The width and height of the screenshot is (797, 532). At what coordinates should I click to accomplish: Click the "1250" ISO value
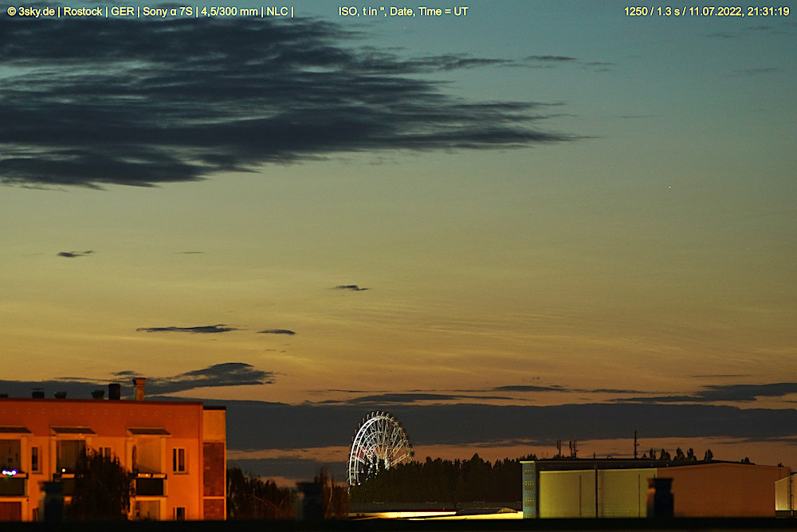tap(635, 12)
